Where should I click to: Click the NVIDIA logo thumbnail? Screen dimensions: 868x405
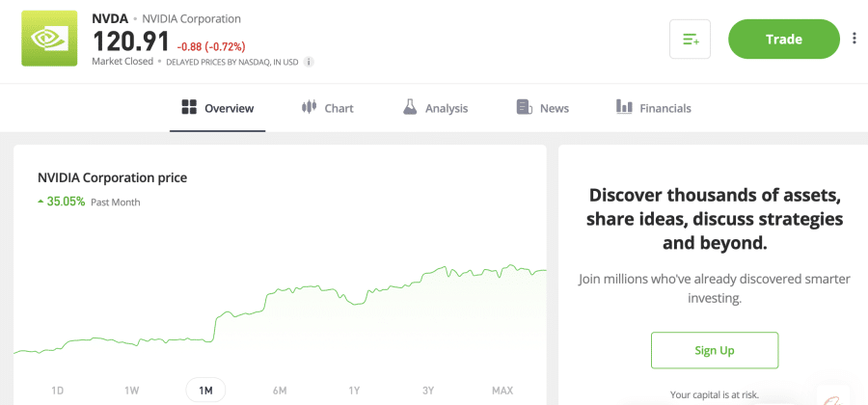(x=50, y=39)
